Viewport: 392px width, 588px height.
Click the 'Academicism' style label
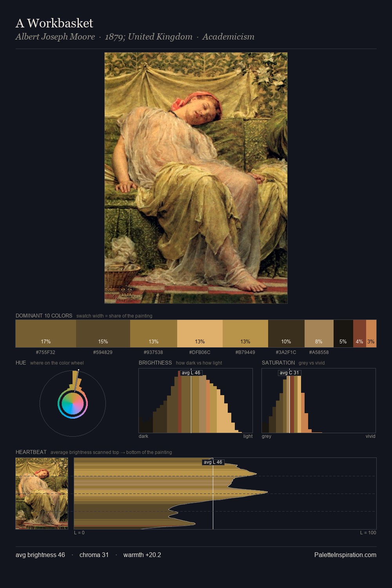pos(228,37)
